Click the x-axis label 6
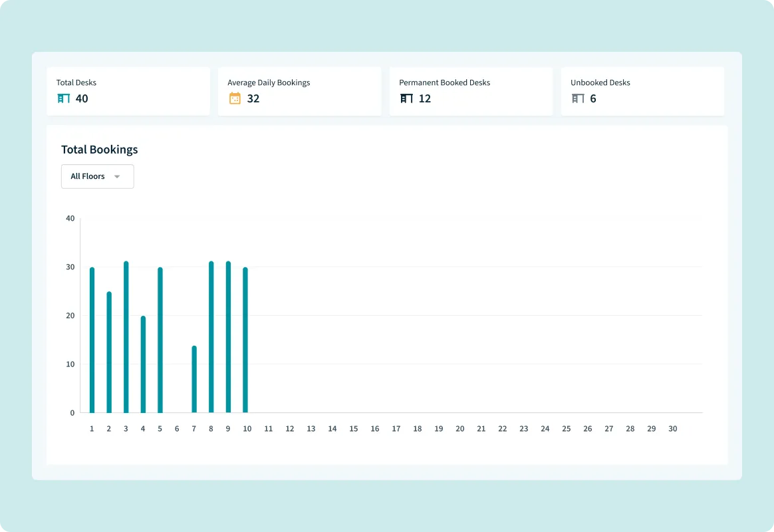Image resolution: width=774 pixels, height=532 pixels. point(177,429)
